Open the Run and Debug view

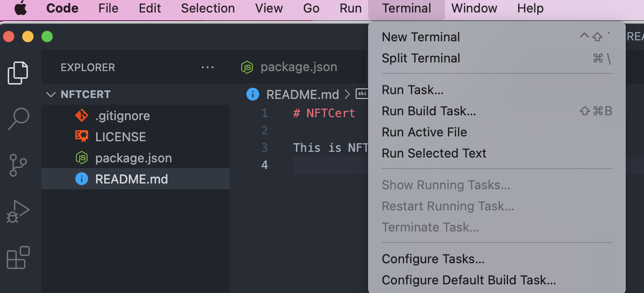[18, 211]
